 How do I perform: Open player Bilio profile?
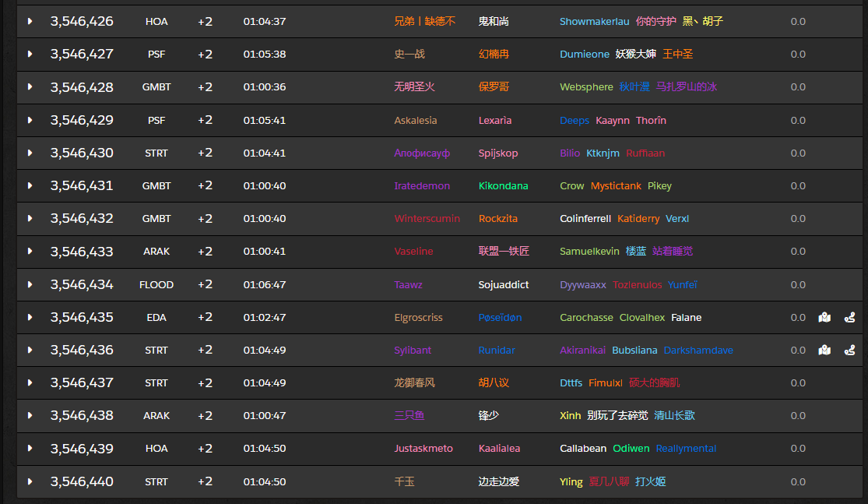point(570,153)
